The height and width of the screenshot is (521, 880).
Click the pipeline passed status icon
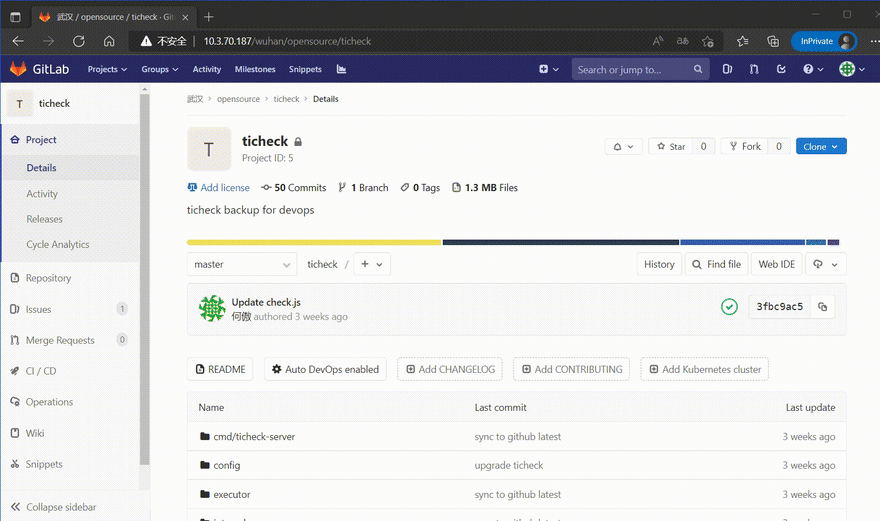(x=729, y=307)
